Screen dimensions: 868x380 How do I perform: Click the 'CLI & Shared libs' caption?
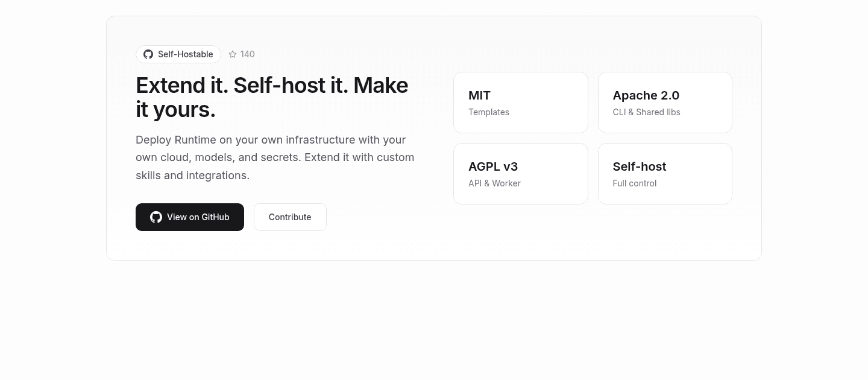pyautogui.click(x=646, y=112)
